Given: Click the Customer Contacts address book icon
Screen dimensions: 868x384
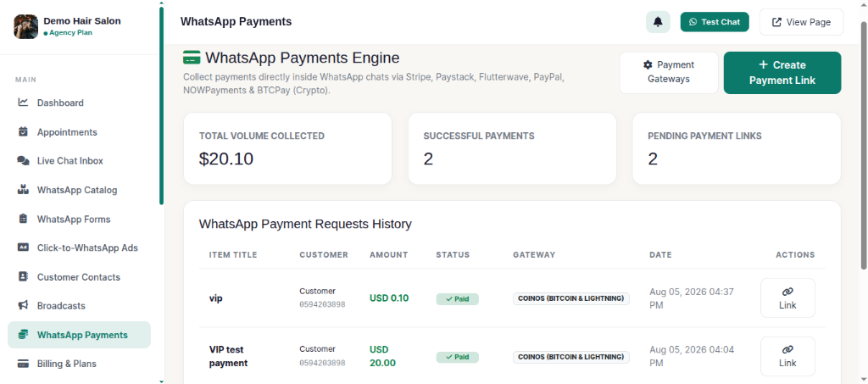Looking at the screenshot, I should (23, 276).
